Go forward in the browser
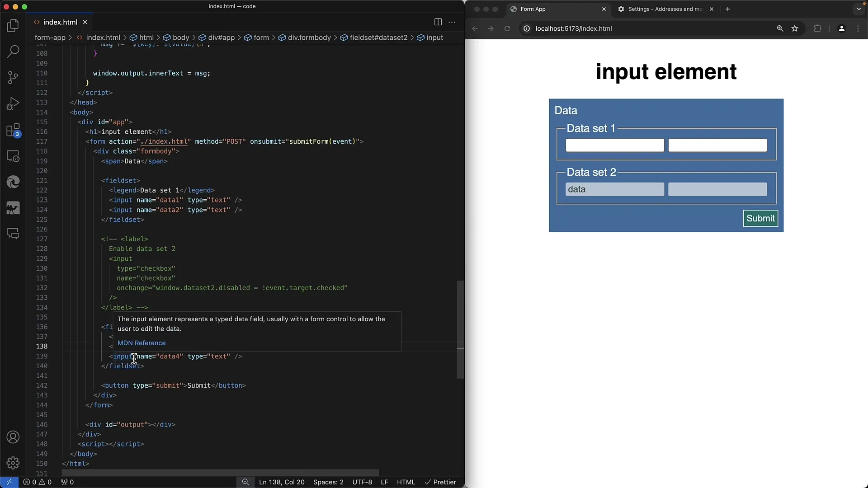The width and height of the screenshot is (868, 488). click(x=491, y=28)
